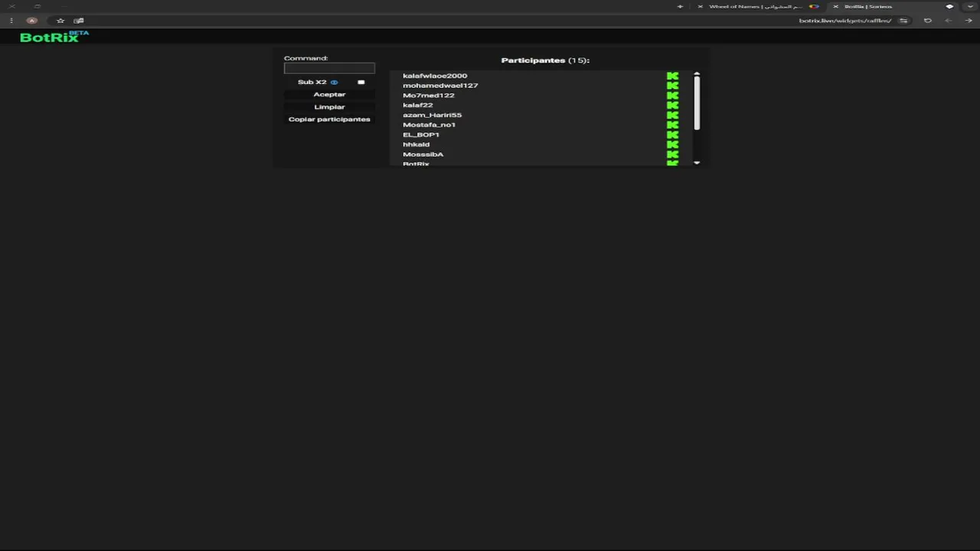The width and height of the screenshot is (980, 551).
Task: Click the Kick icon beside hhkald
Action: coord(672,145)
